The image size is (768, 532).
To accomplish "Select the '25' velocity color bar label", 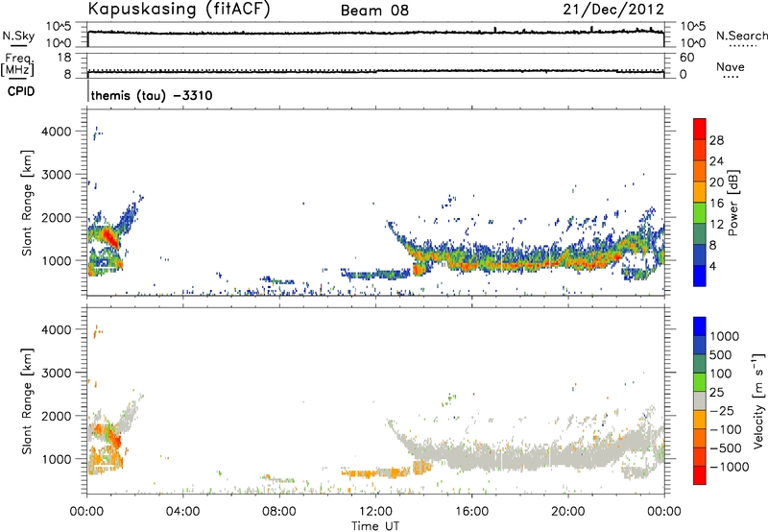I will pos(716,393).
